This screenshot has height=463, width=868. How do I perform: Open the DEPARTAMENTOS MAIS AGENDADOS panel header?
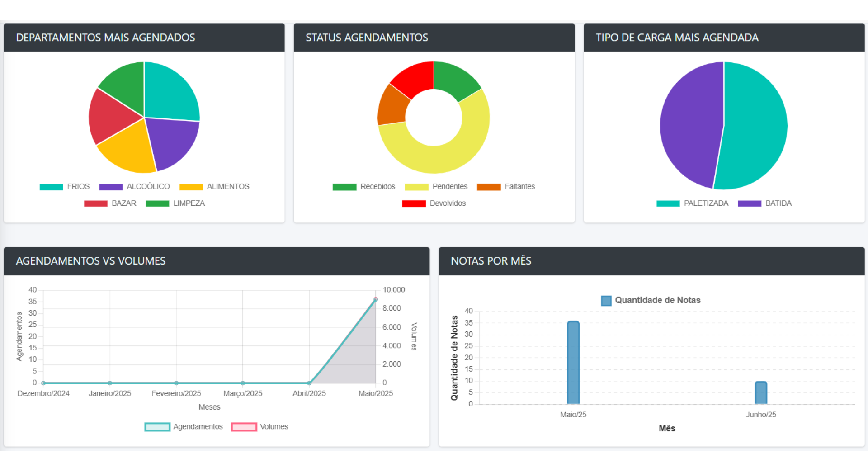(106, 38)
